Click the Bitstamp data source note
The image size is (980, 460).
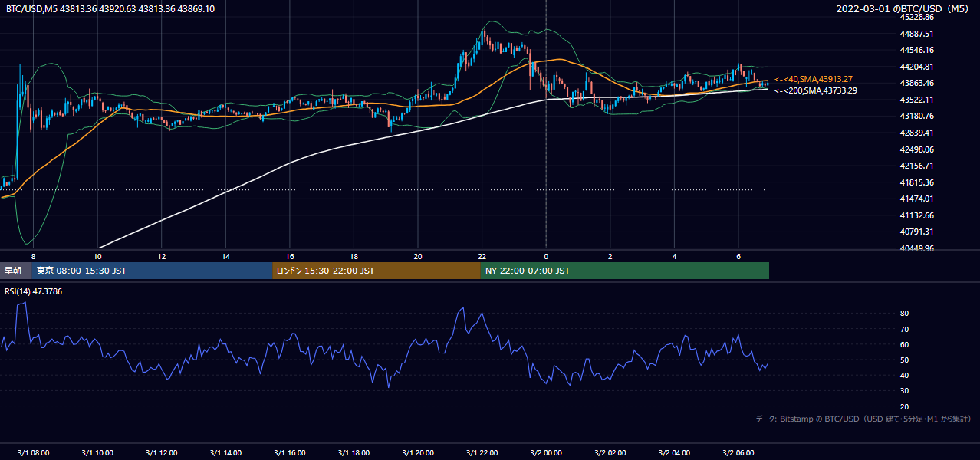[x=863, y=419]
